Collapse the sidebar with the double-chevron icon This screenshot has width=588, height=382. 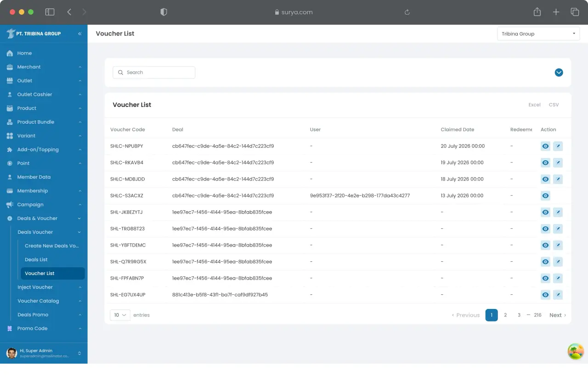coord(79,34)
